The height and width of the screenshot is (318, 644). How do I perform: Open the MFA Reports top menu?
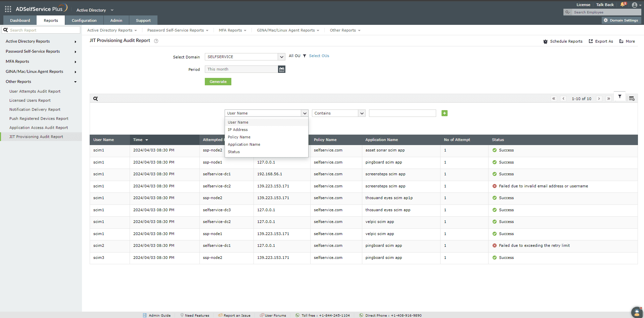[232, 30]
